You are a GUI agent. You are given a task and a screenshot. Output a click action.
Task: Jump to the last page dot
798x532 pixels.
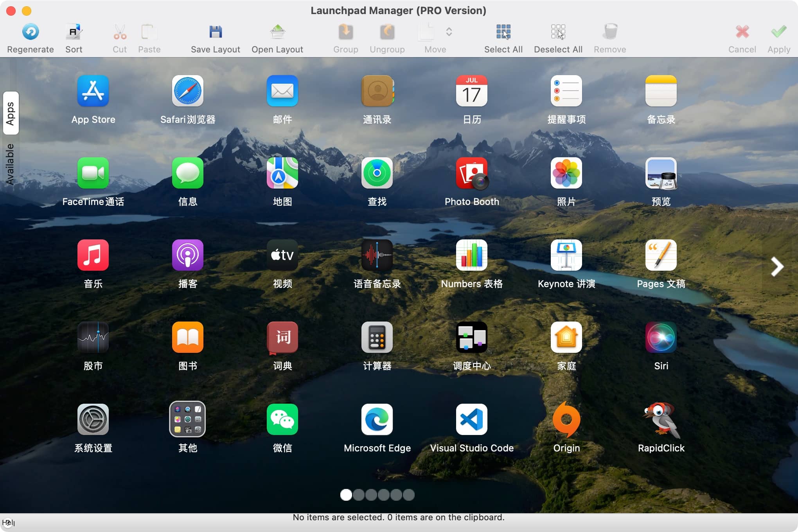click(x=409, y=495)
